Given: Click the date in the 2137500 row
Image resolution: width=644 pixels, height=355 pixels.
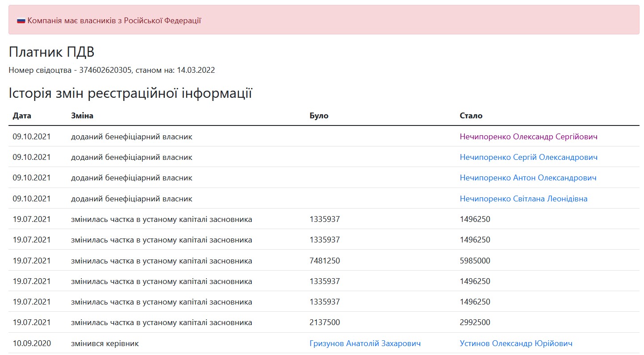Looking at the screenshot, I should [x=32, y=322].
